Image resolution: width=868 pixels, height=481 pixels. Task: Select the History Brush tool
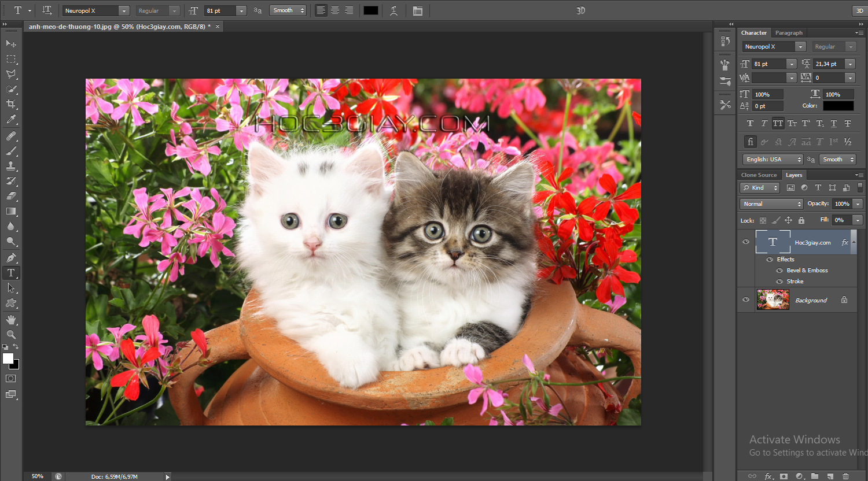[11, 181]
